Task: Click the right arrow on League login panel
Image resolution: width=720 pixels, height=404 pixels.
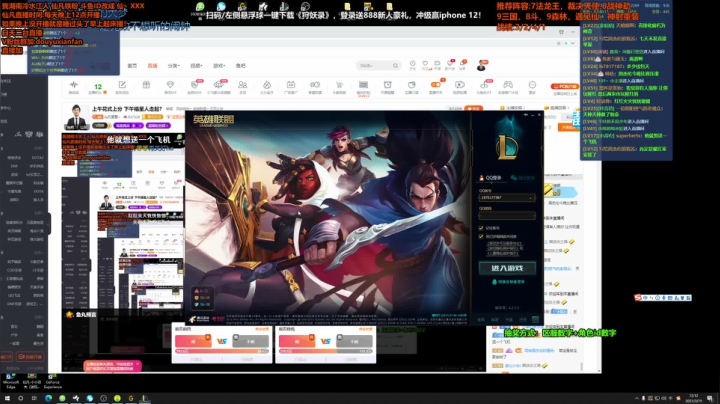Action: click(x=541, y=148)
